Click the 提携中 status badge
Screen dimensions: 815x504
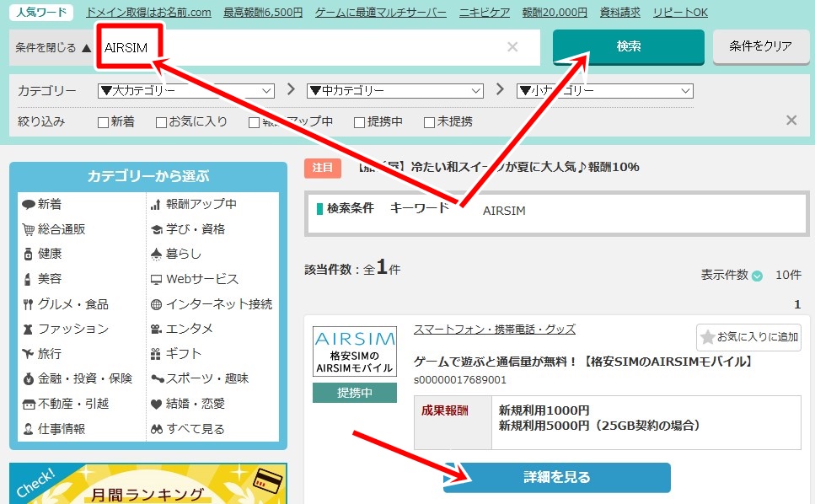click(355, 393)
